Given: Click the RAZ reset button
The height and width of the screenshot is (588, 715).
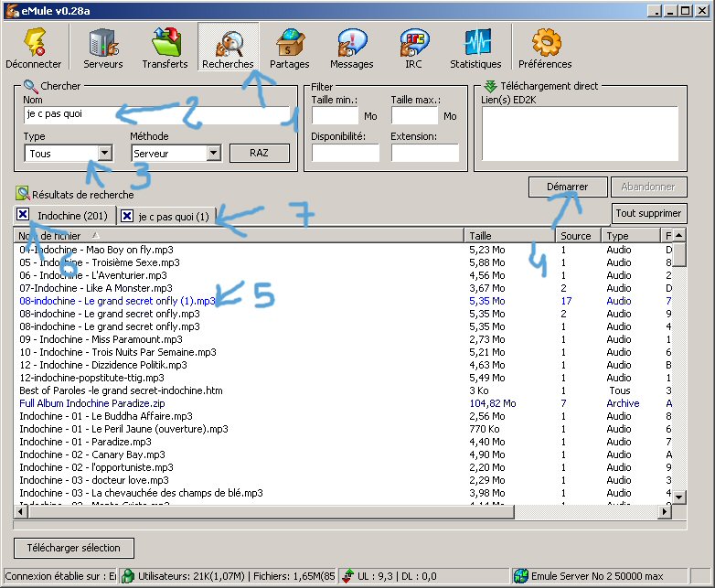Looking at the screenshot, I should coord(260,153).
